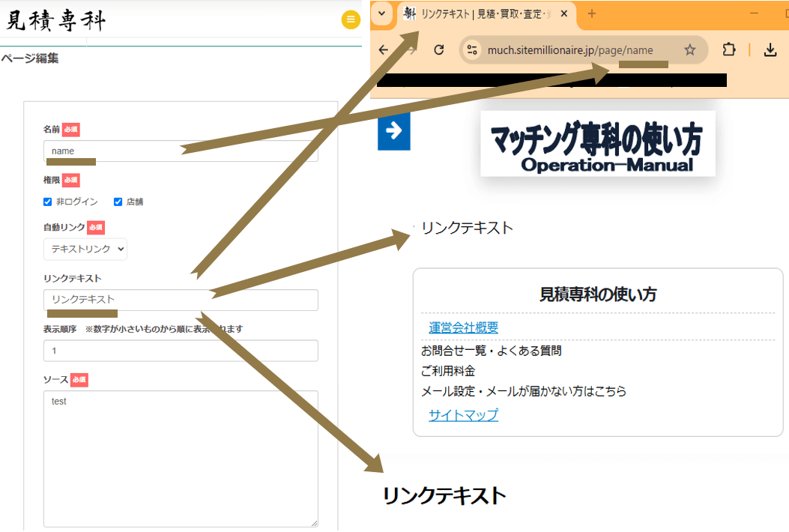Toggle the 店舗 checkbox

(x=118, y=202)
